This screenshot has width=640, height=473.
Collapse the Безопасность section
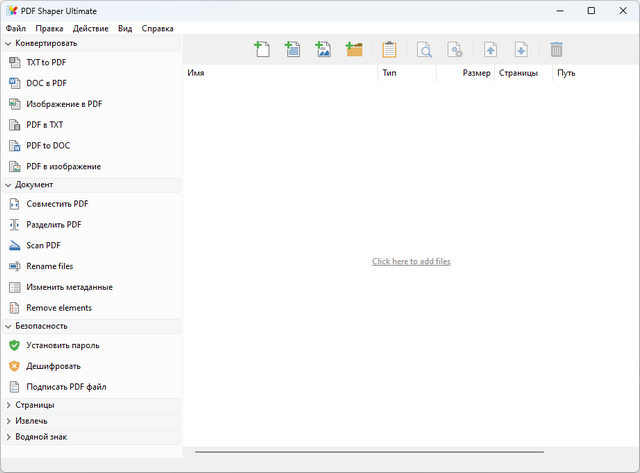pos(9,326)
